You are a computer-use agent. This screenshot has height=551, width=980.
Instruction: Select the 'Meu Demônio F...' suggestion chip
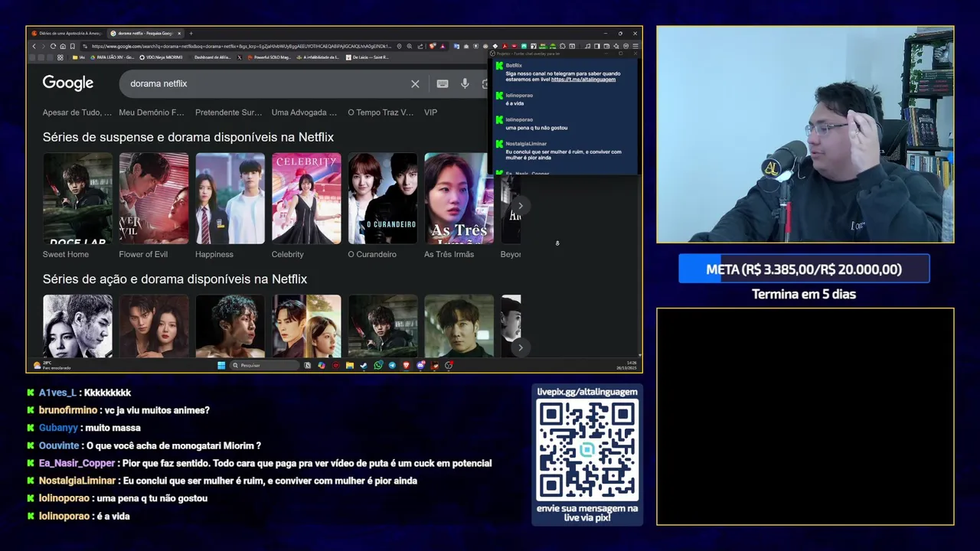click(152, 112)
